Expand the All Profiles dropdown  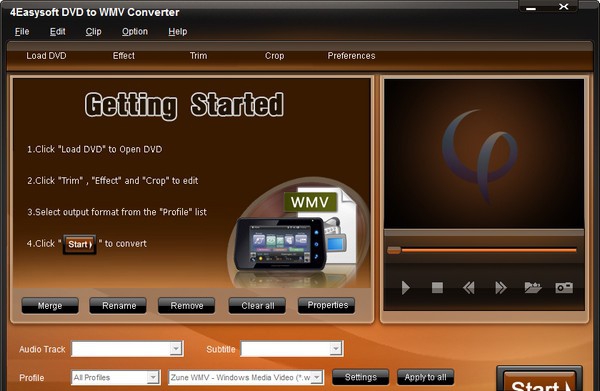(x=153, y=378)
